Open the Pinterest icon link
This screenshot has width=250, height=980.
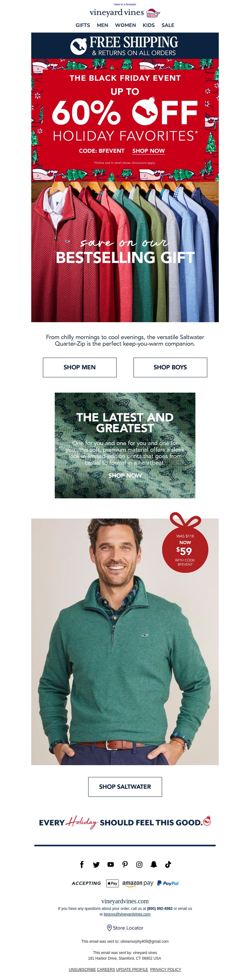125,864
